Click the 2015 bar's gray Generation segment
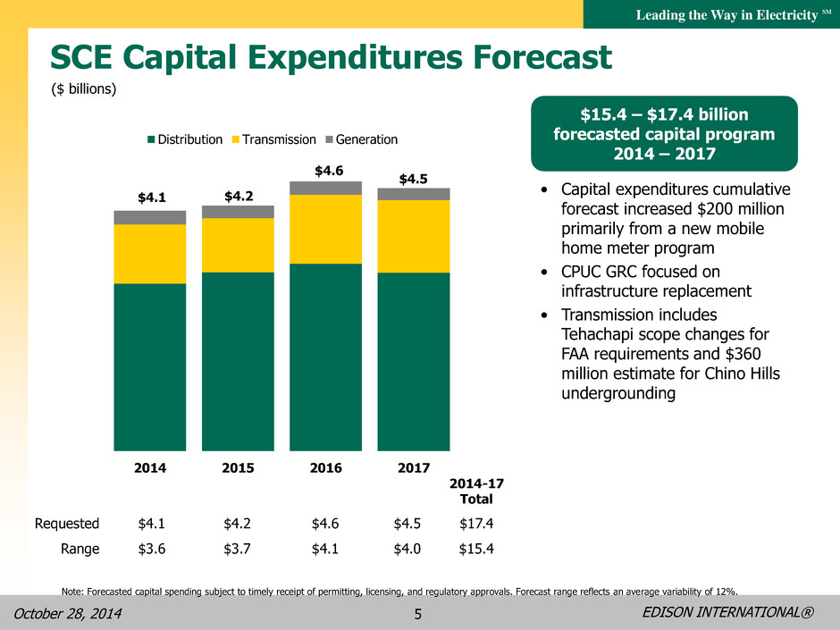The height and width of the screenshot is (630, 840). pyautogui.click(x=238, y=212)
